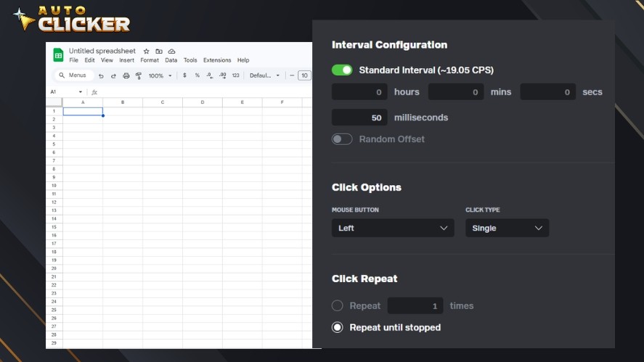
Task: Click the Auto Clicker logo
Action: (72, 19)
